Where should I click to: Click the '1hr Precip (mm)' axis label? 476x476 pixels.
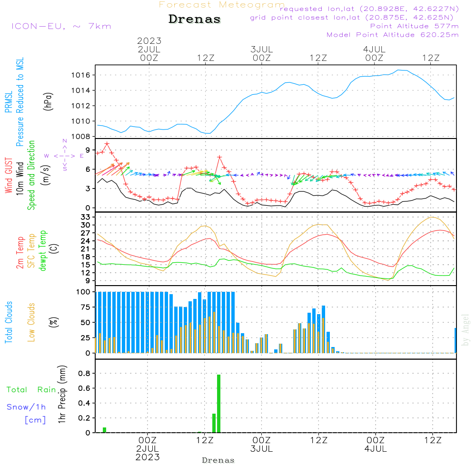coord(62,394)
